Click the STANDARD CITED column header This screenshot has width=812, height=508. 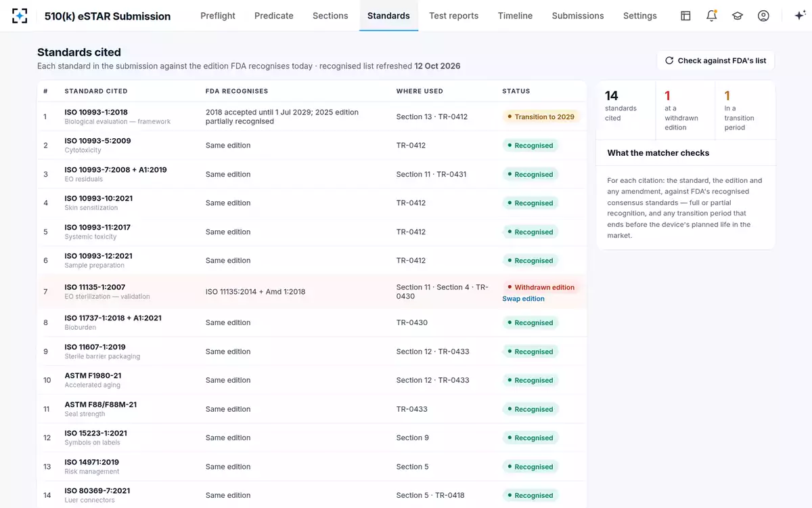[96, 91]
